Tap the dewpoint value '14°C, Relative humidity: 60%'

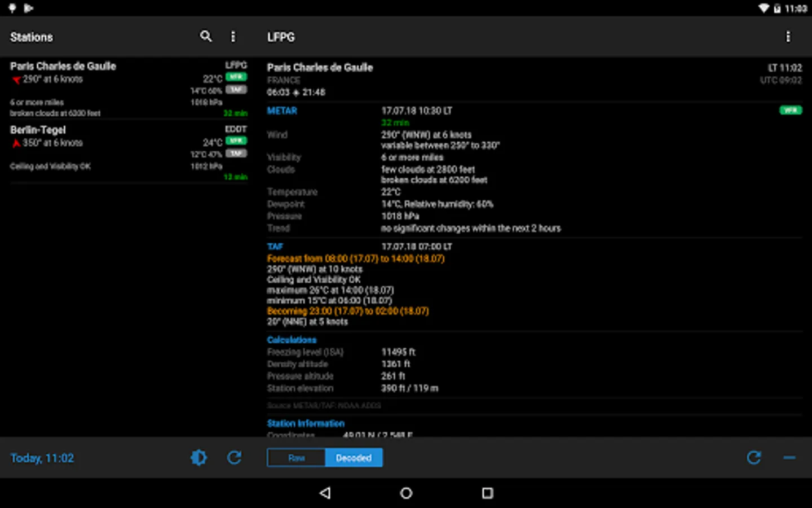tap(438, 204)
